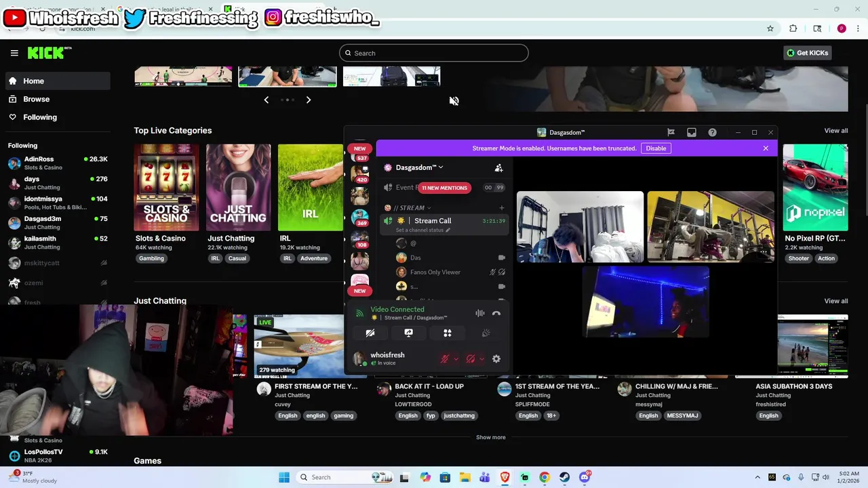The image size is (868, 488).
Task: Open Discord microphone options dropdown arrow
Action: click(456, 359)
